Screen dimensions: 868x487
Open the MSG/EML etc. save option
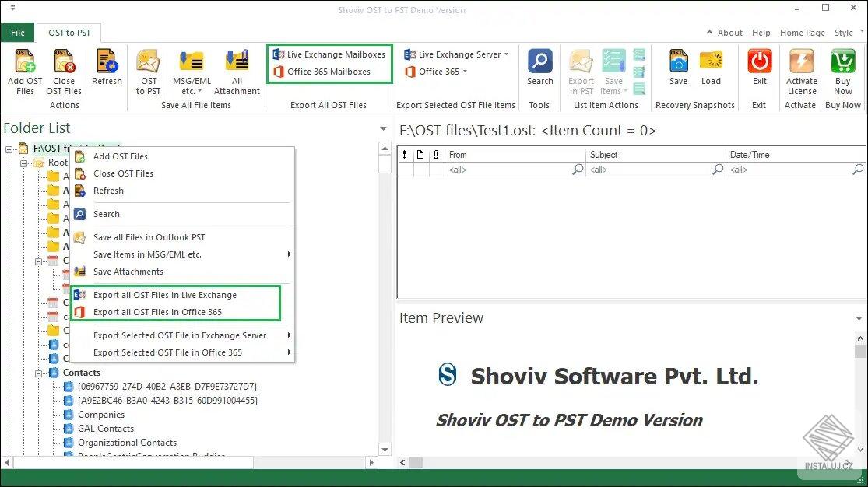click(192, 72)
